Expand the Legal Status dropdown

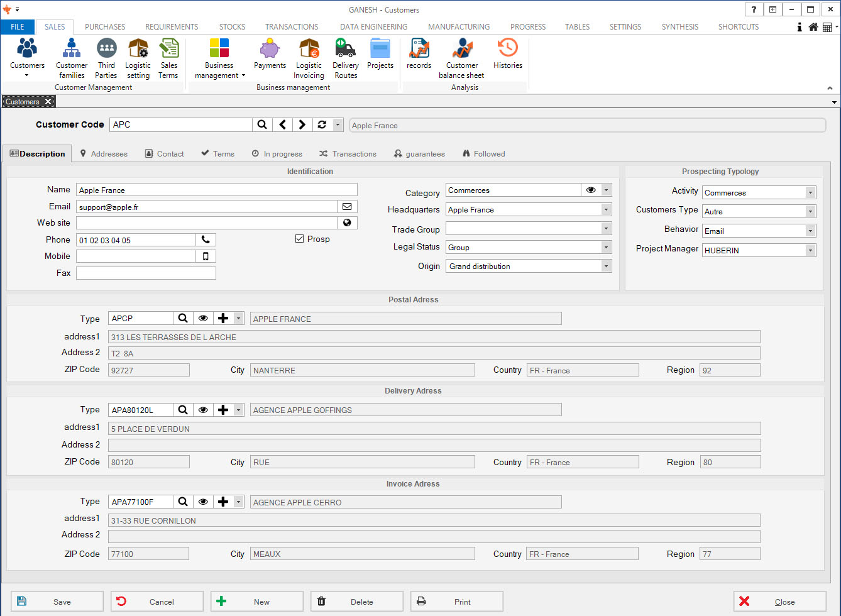pyautogui.click(x=606, y=248)
